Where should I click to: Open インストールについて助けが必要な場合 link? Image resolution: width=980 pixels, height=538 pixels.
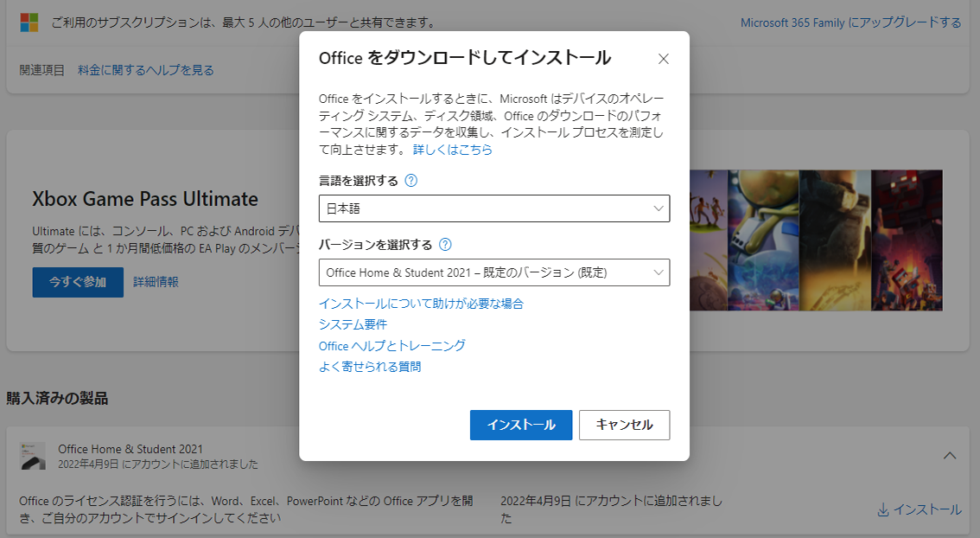coord(421,304)
